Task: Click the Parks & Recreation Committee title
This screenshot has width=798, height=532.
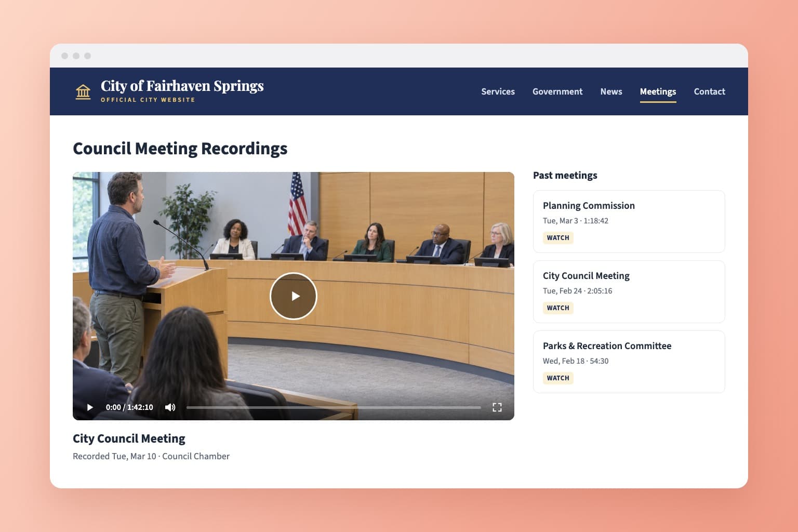Action: click(x=607, y=346)
